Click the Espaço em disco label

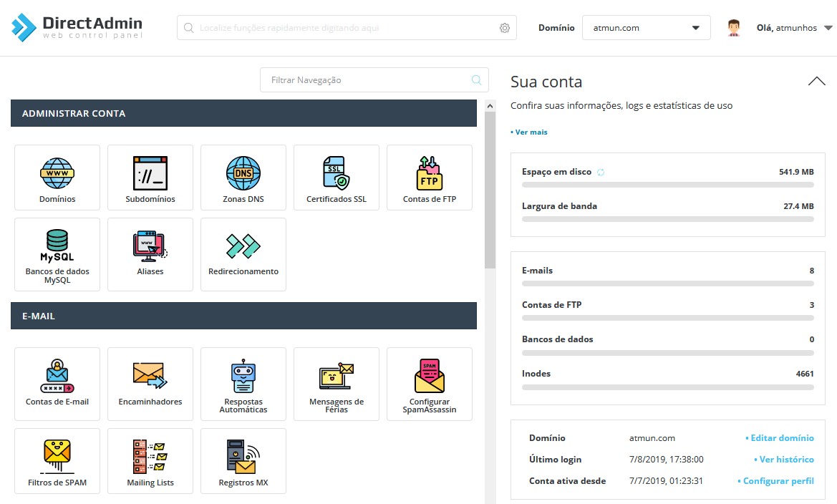(557, 172)
